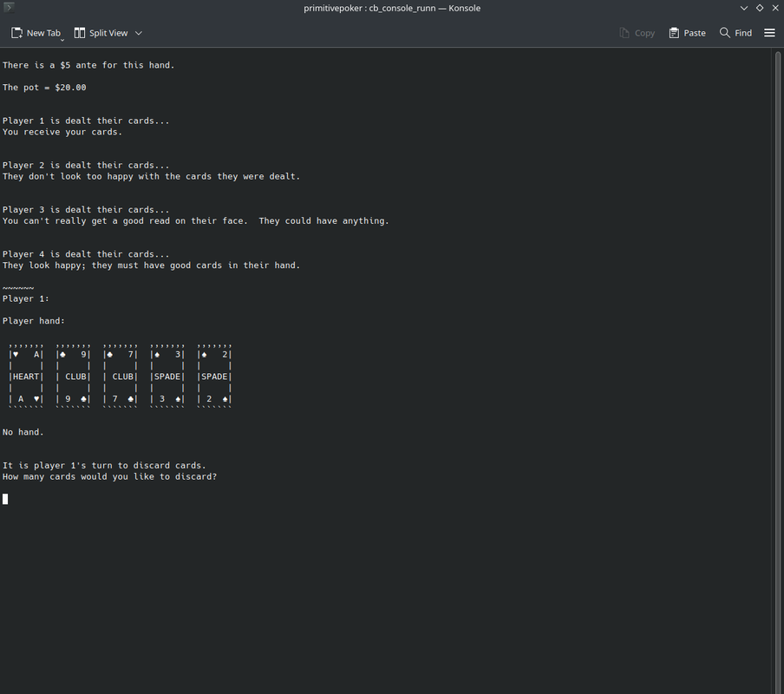Open search with the Find button

[x=735, y=33]
